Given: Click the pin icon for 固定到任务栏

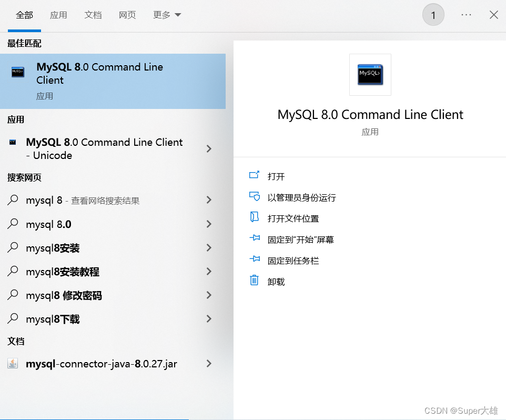Looking at the screenshot, I should pyautogui.click(x=254, y=258).
